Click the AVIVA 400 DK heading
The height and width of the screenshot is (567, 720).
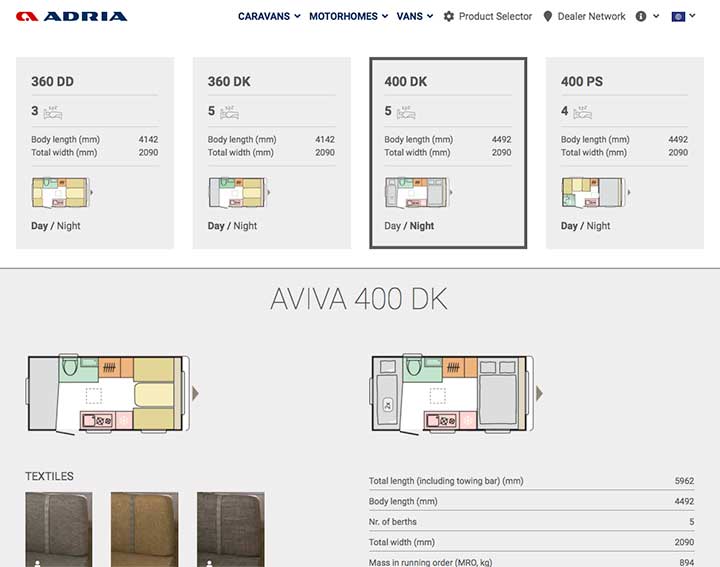359,299
